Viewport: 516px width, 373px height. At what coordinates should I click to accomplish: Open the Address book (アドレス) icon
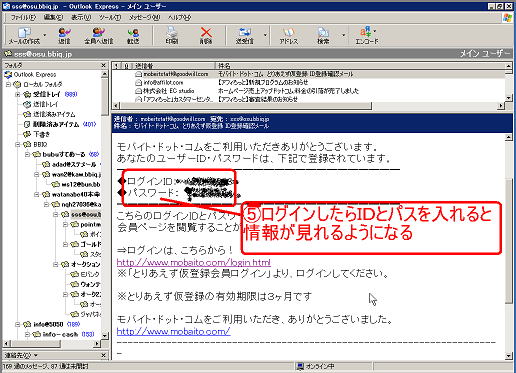(x=289, y=36)
